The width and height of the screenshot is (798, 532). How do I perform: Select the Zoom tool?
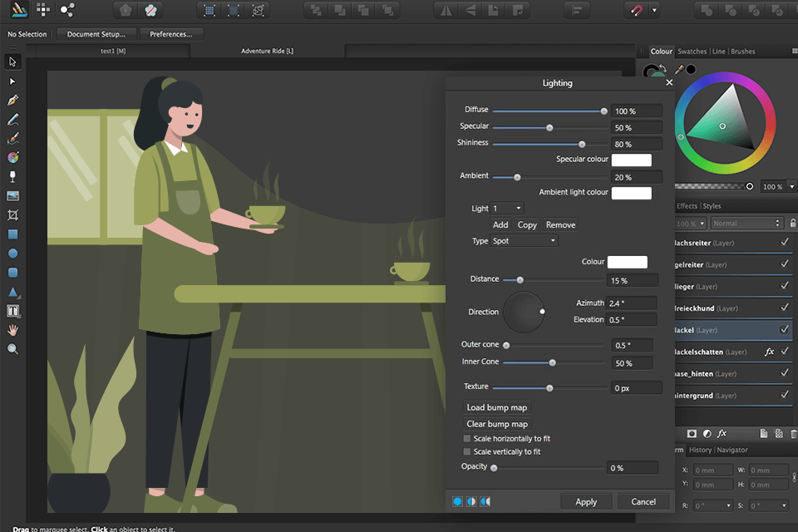click(12, 349)
